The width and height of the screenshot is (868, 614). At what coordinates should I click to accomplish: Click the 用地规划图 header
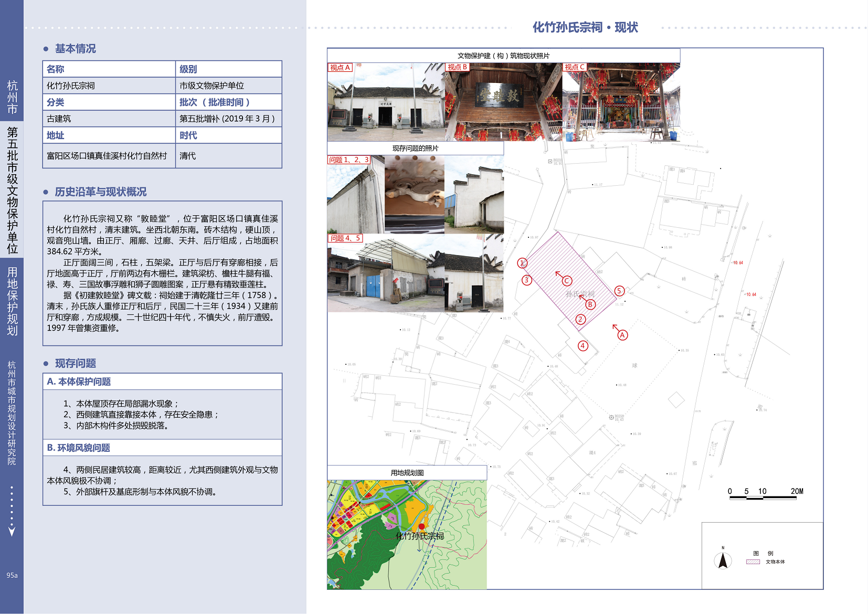coord(407,472)
